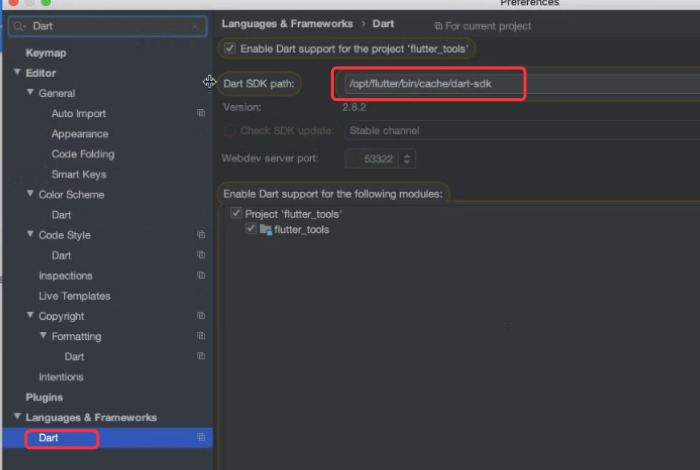Viewport: 700px width, 470px height.
Task: Open the Appearance settings page
Action: (x=80, y=134)
